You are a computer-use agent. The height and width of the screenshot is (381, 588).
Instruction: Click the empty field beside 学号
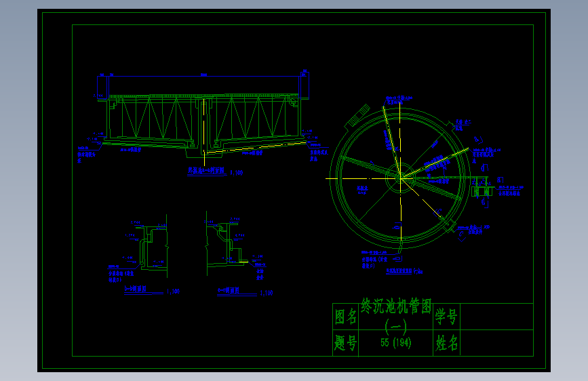tap(496, 317)
